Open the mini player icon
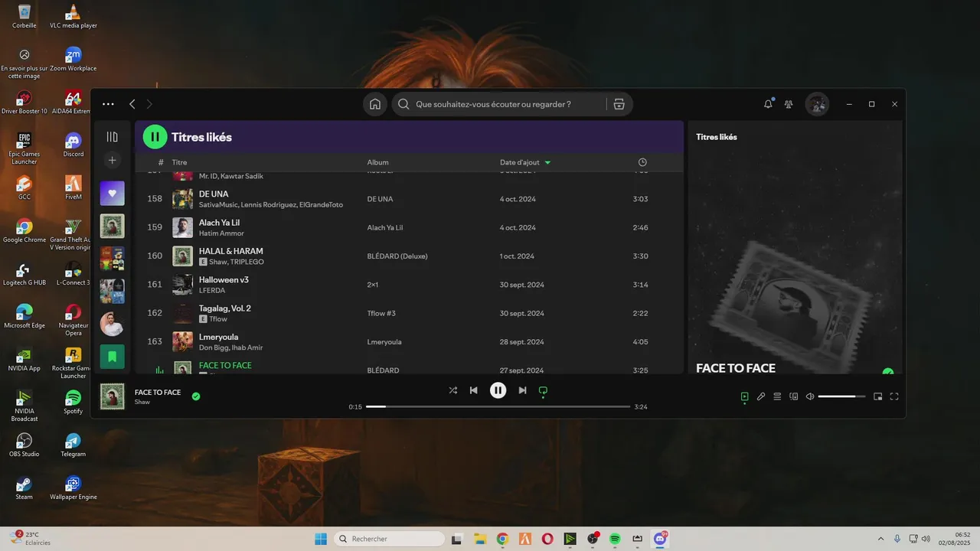This screenshot has width=980, height=551. click(x=878, y=396)
